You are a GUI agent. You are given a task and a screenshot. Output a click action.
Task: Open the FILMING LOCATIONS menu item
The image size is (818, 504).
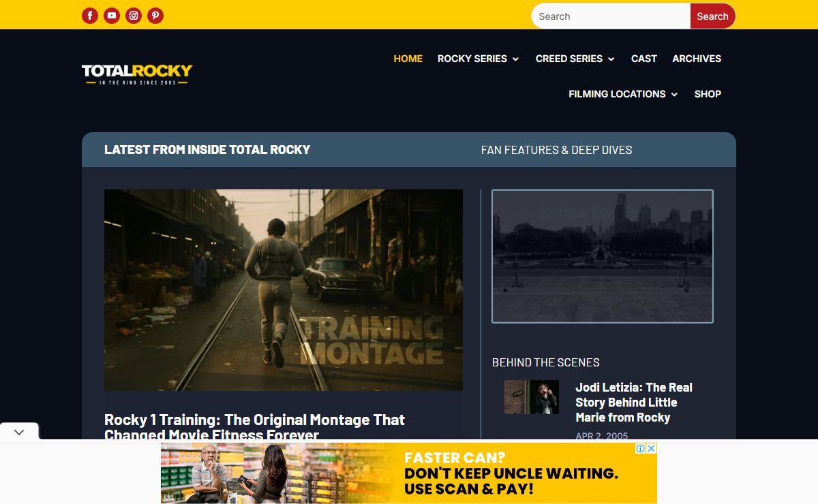click(617, 94)
